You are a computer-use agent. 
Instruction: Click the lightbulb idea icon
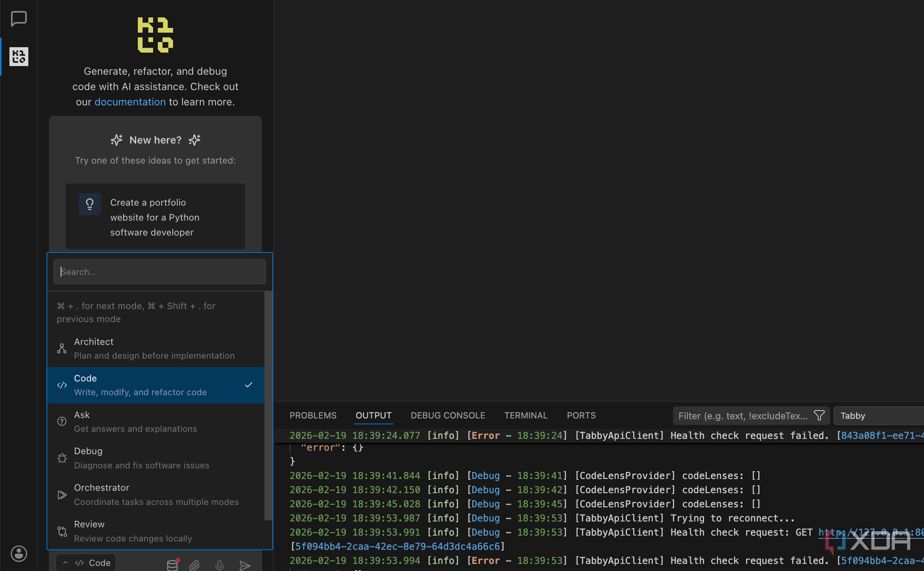coord(90,204)
